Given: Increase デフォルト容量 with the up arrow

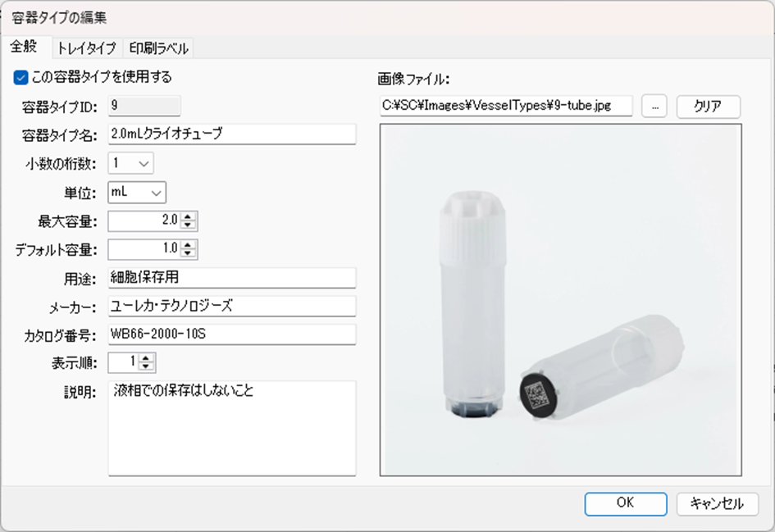Looking at the screenshot, I should coord(188,245).
